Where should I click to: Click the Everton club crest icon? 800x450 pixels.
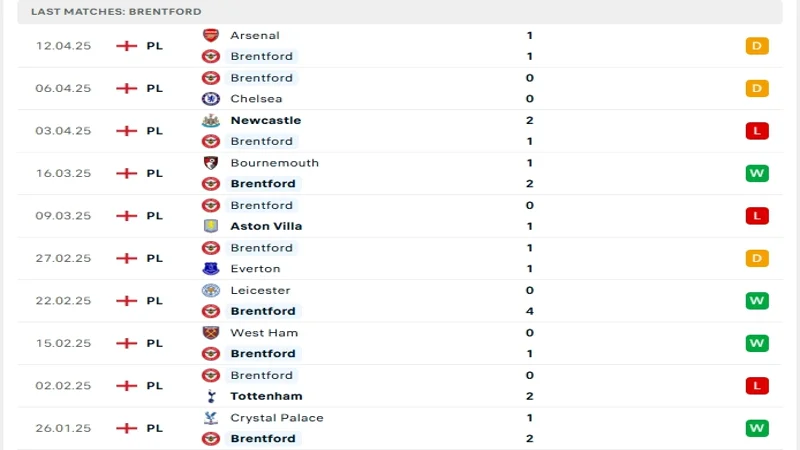point(211,268)
